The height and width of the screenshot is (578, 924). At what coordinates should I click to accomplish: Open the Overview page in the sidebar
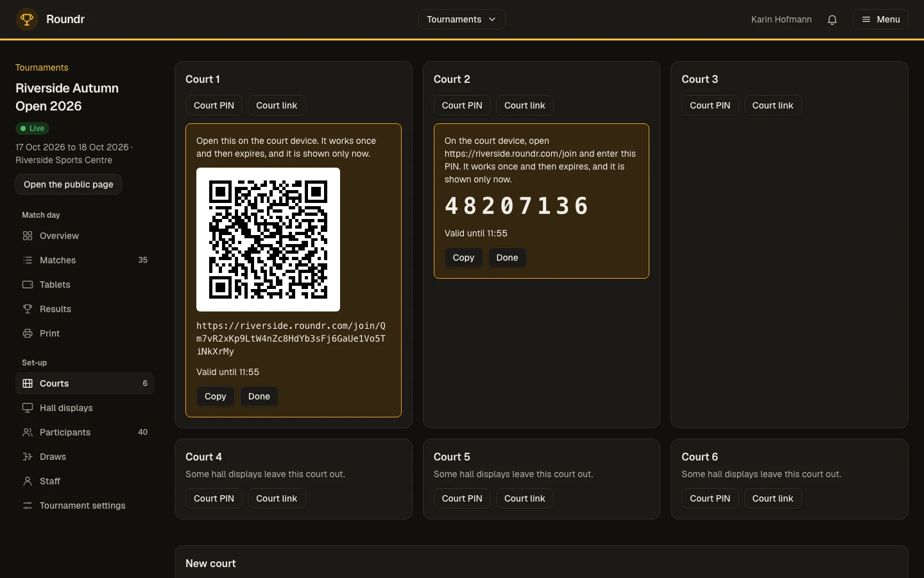point(85,236)
